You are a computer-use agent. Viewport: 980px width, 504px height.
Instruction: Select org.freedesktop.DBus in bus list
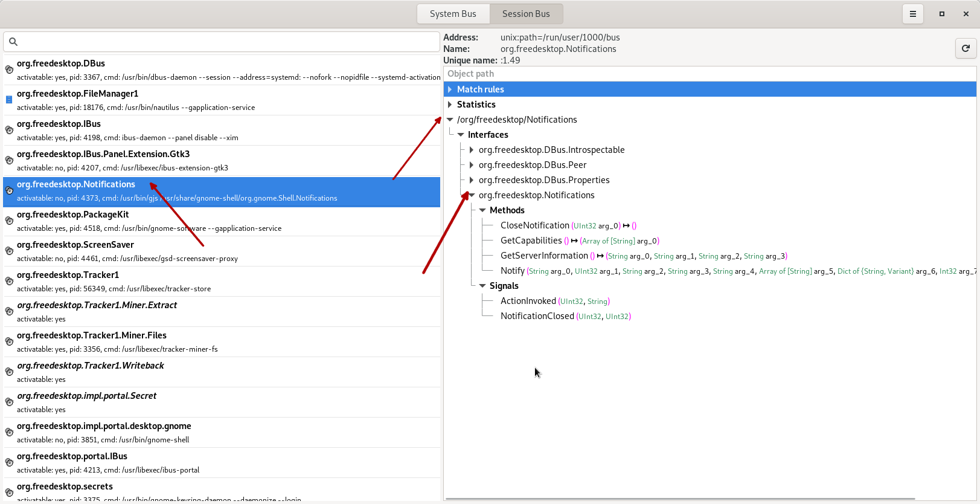[222, 70]
